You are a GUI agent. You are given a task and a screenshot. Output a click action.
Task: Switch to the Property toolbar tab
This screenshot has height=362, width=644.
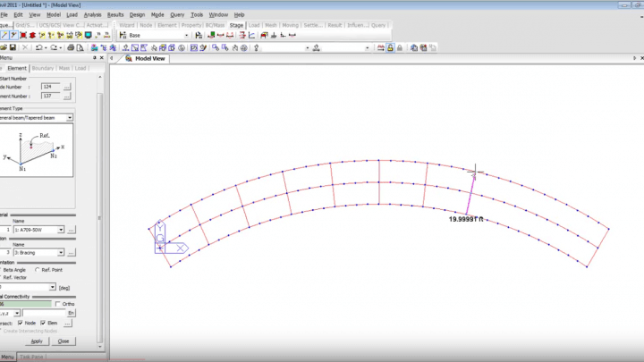click(191, 25)
